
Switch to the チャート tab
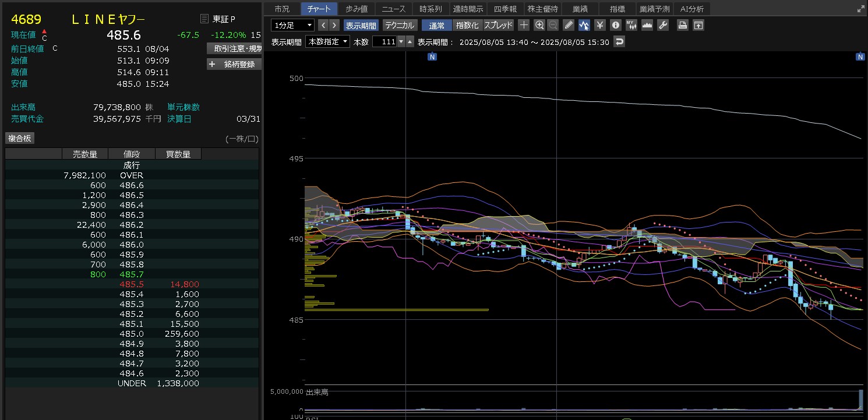tap(319, 9)
